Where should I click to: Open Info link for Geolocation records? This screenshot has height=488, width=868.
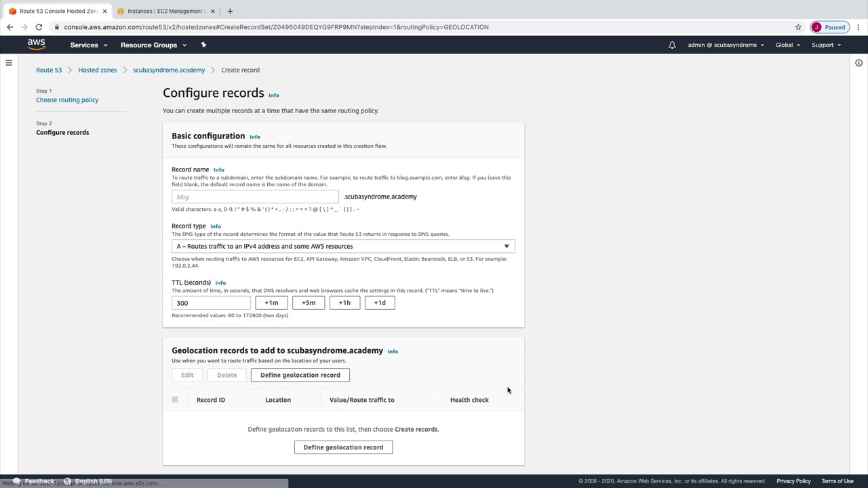pos(393,351)
